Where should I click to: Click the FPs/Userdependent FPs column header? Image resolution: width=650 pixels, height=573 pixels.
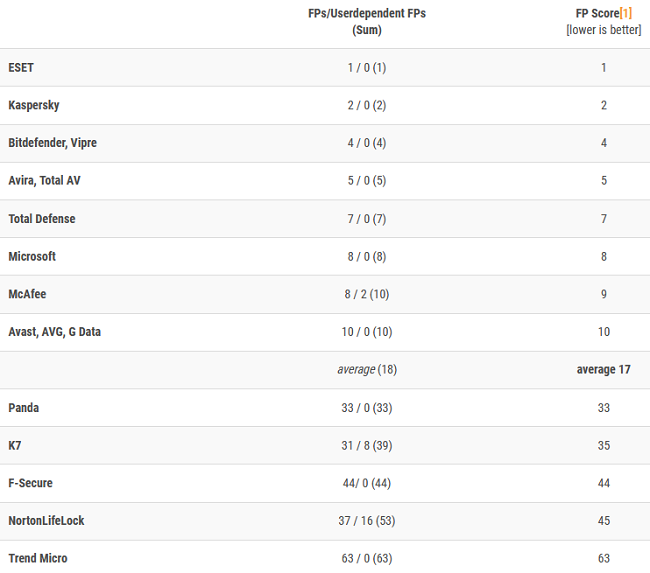click(x=367, y=21)
